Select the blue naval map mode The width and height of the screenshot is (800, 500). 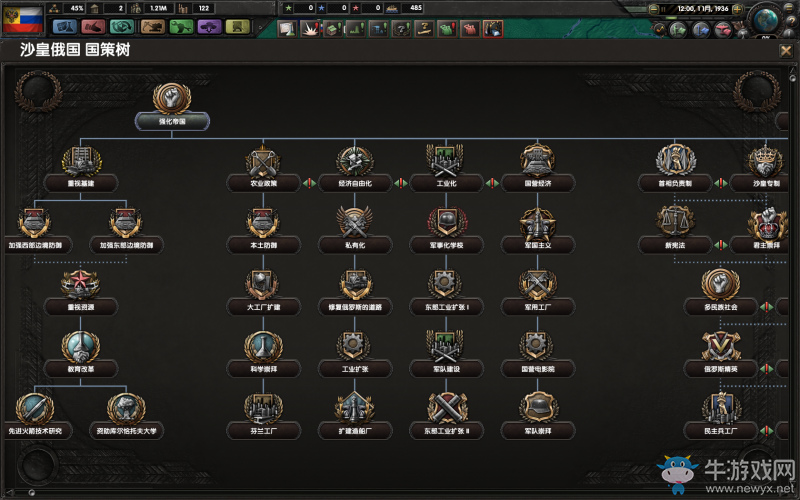click(x=701, y=30)
